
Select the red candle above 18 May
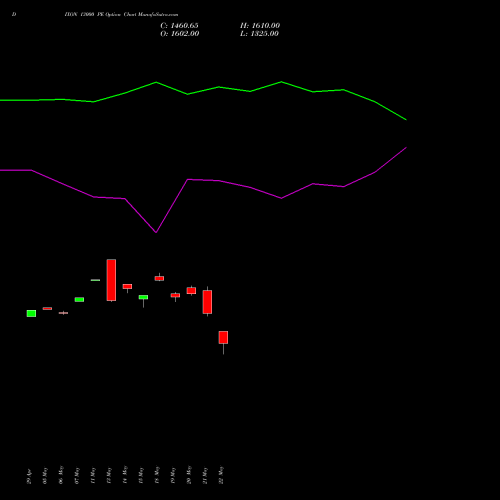pos(159,278)
